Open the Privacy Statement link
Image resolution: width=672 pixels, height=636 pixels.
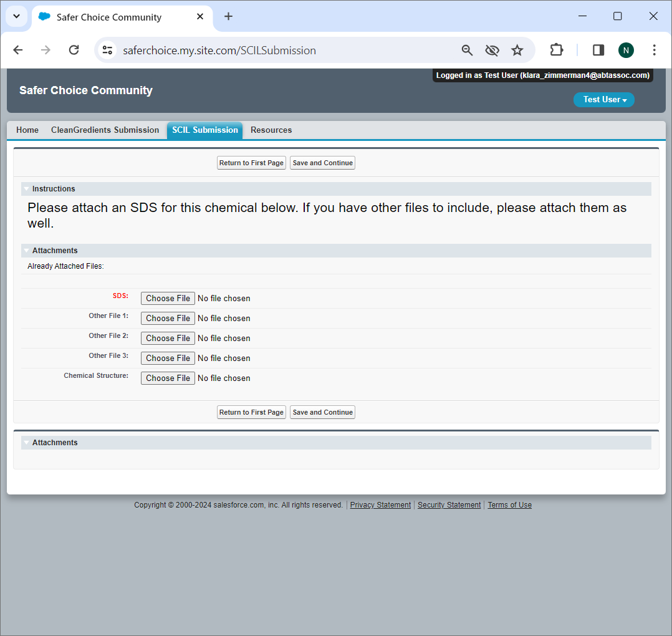tap(380, 505)
